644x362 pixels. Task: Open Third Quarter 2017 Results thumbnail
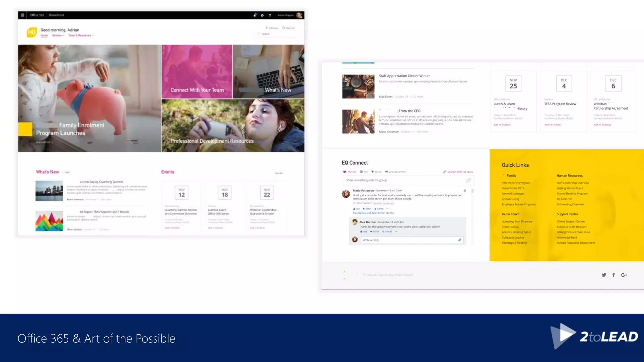coord(49,221)
